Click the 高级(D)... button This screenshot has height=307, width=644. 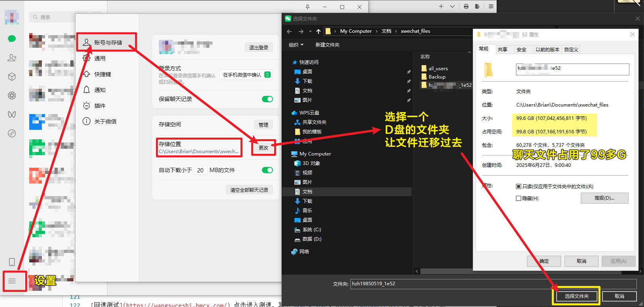pyautogui.click(x=604, y=198)
